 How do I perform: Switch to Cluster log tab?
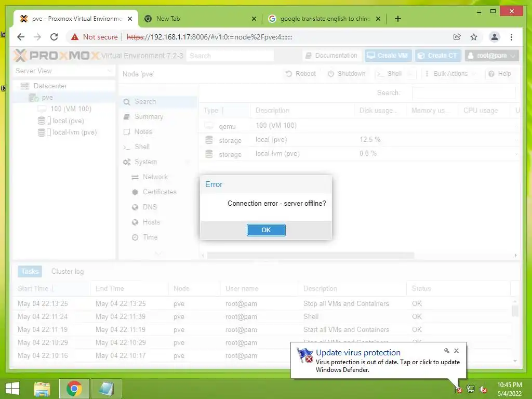coord(67,271)
